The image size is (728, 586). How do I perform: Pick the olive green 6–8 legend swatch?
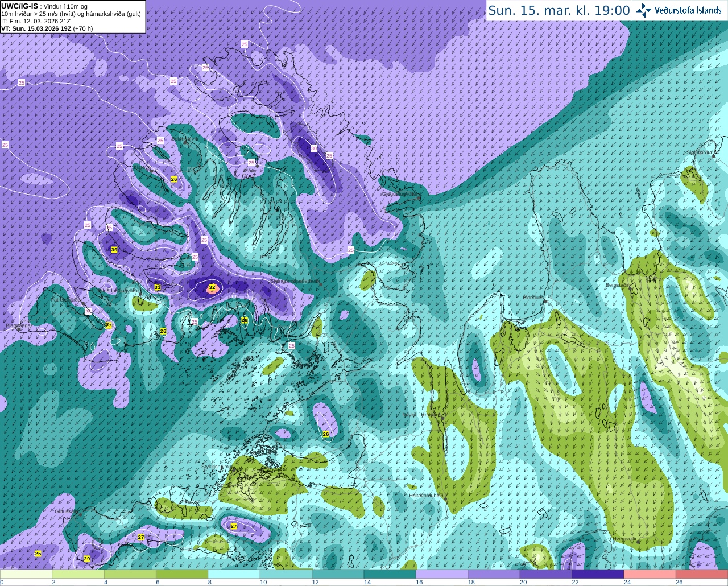(x=182, y=574)
